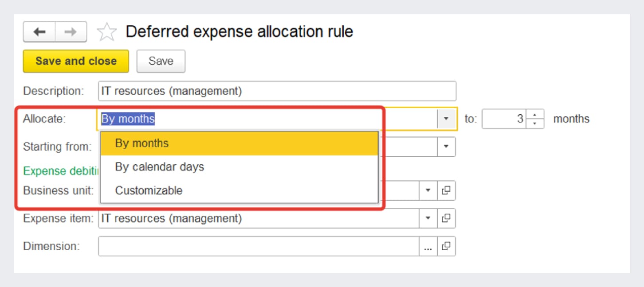Go back with the left arrow button
The height and width of the screenshot is (287, 644).
tap(39, 32)
